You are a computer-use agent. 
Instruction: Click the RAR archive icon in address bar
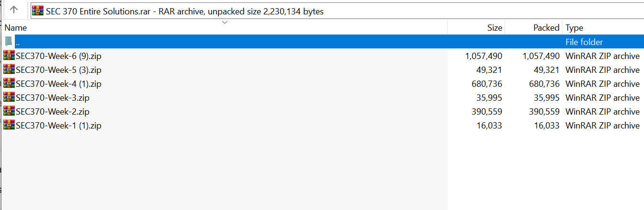coord(38,11)
